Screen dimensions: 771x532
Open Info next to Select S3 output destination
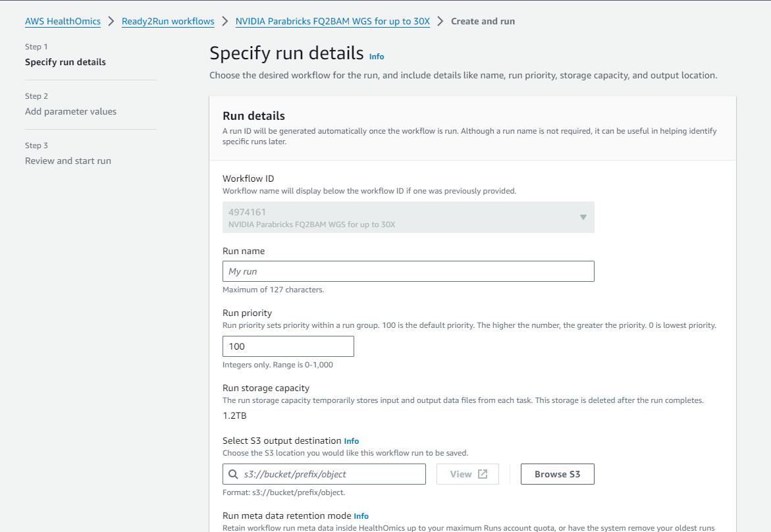coord(352,441)
